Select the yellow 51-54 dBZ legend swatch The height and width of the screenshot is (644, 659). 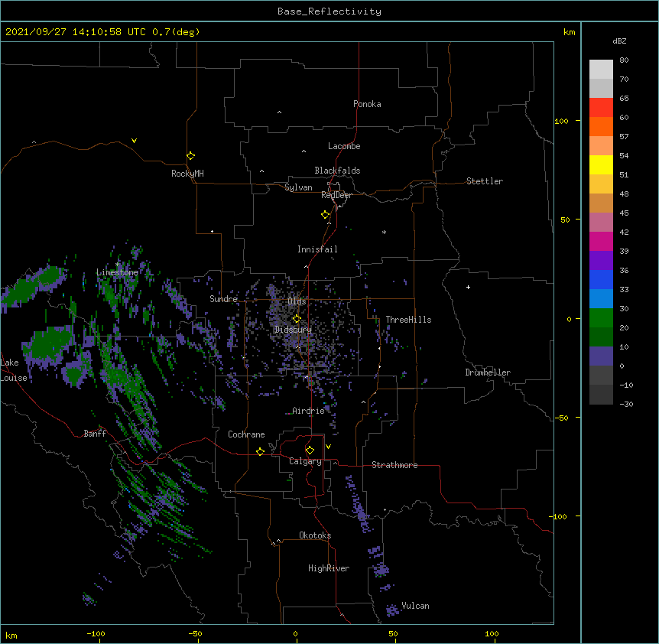pos(601,164)
